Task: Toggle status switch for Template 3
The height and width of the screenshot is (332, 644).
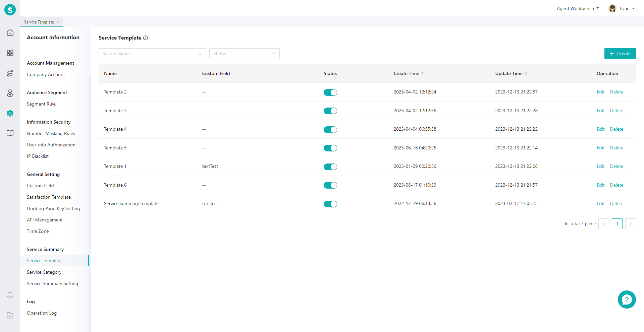Action: 330,111
